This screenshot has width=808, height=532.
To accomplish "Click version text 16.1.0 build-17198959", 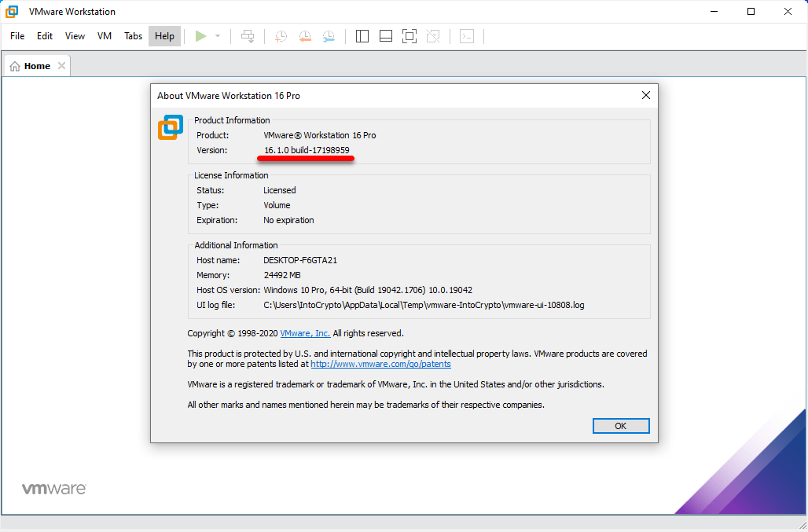I will [x=307, y=150].
